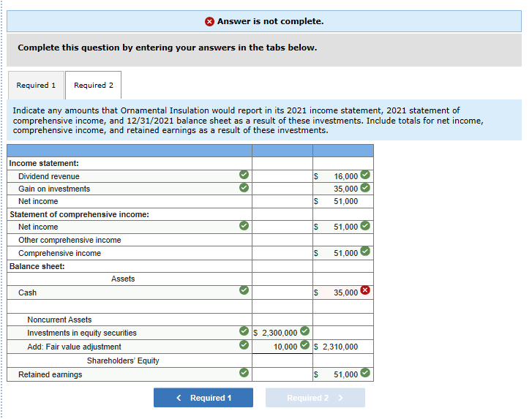Edit the Dividend revenue amount field
Image resolution: width=532 pixels, height=419 pixels.
[x=343, y=176]
